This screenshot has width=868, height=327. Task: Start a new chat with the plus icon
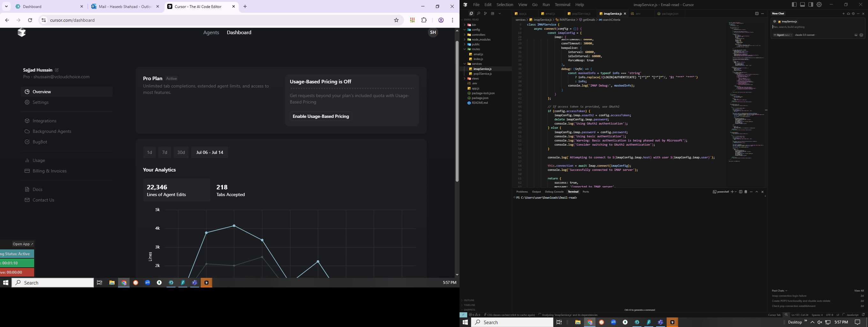coord(844,13)
